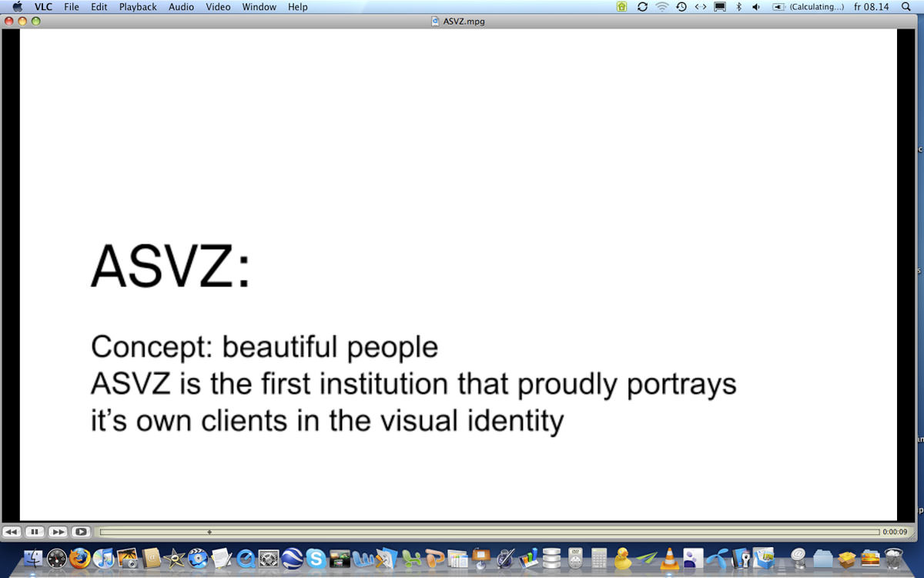Screen dimensions: 924x578
Task: Open the Trash in the Dock
Action: point(893,558)
